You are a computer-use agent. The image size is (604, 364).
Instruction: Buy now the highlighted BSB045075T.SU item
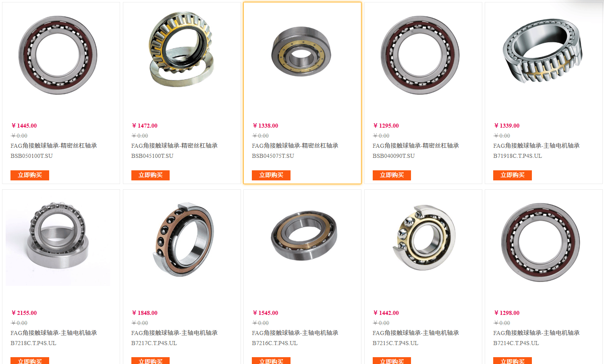click(271, 175)
